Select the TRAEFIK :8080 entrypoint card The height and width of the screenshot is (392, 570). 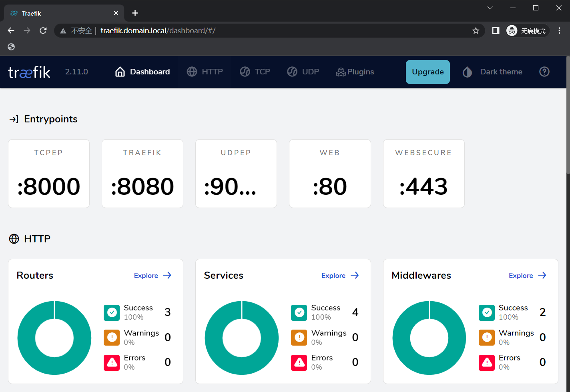click(x=142, y=174)
